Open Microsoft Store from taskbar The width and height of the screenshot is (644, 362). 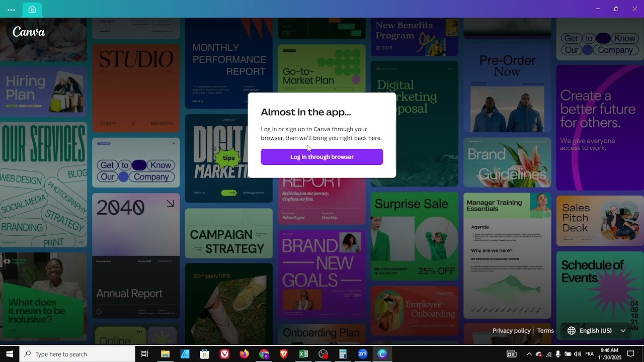(204, 354)
